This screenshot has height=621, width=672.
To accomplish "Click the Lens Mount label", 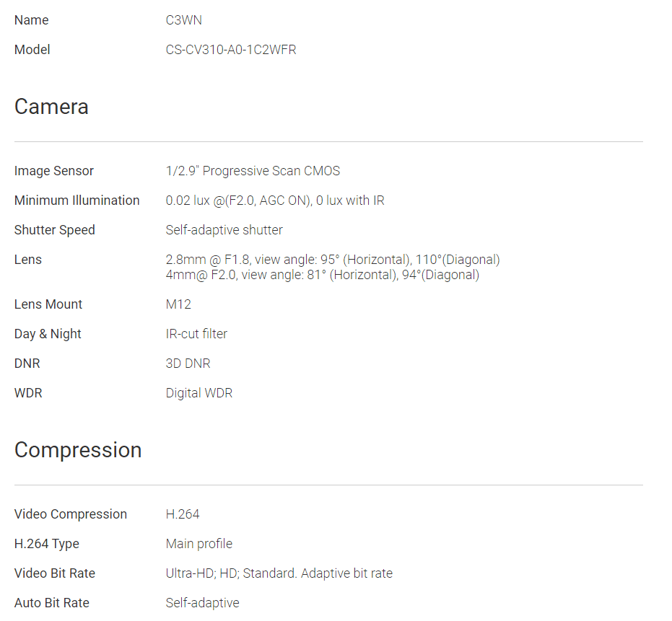I will [48, 304].
